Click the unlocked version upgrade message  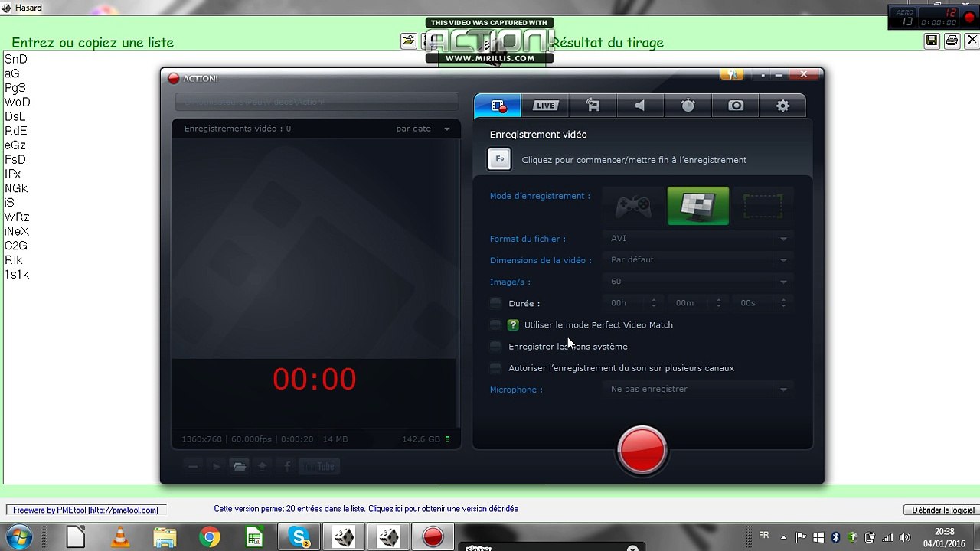tap(366, 509)
